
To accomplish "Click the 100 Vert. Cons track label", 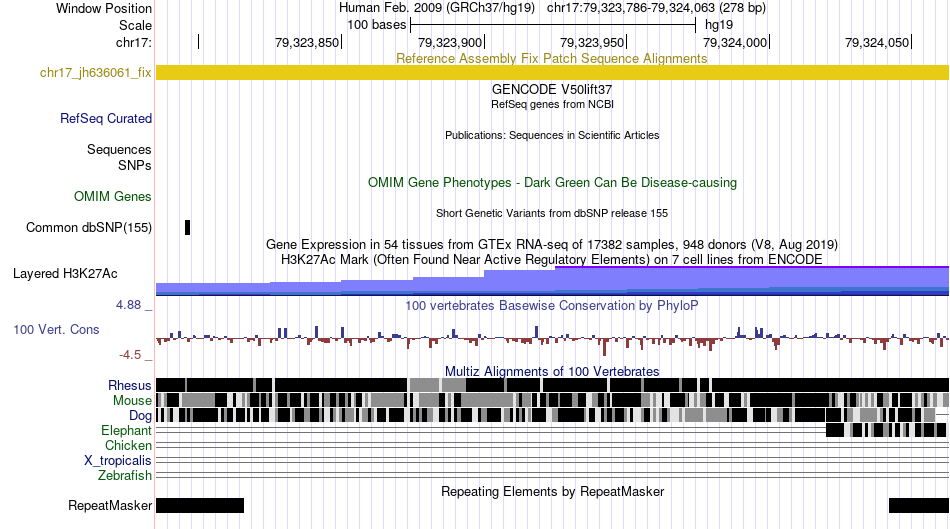I will pos(56,330).
